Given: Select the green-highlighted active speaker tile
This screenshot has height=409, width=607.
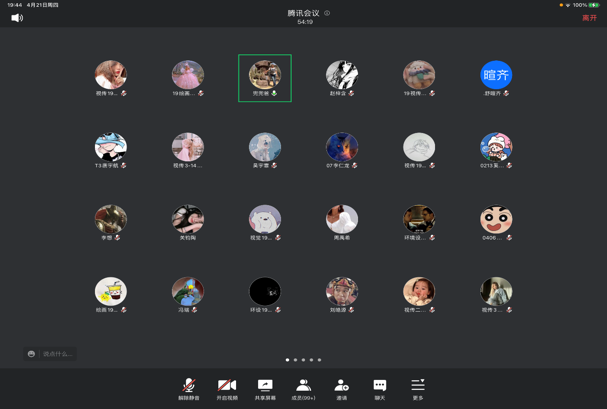Looking at the screenshot, I should point(265,77).
